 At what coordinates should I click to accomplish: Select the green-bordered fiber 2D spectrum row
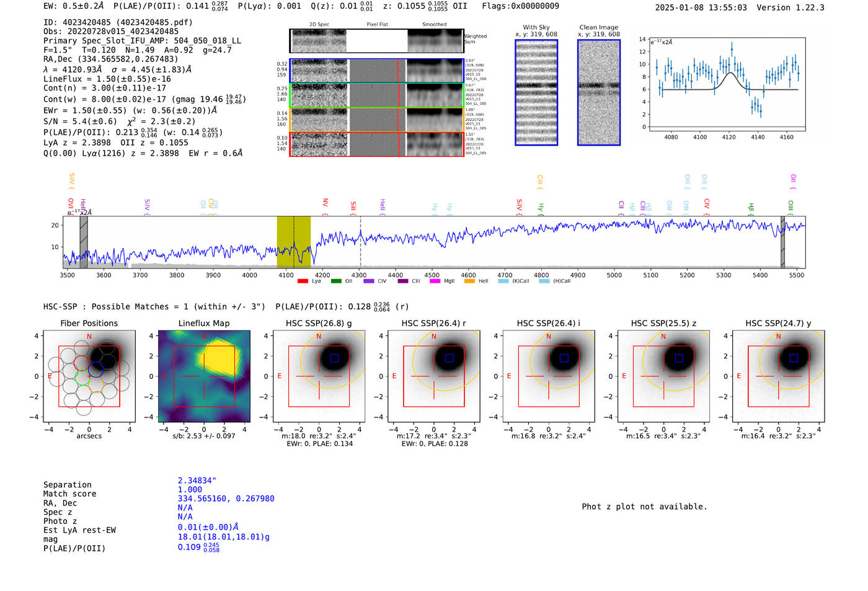pos(376,96)
